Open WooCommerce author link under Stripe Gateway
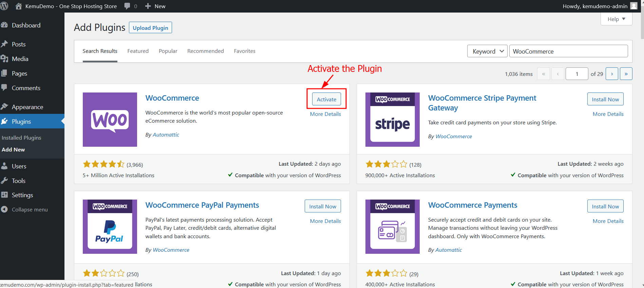This screenshot has width=644, height=288. pos(454,136)
